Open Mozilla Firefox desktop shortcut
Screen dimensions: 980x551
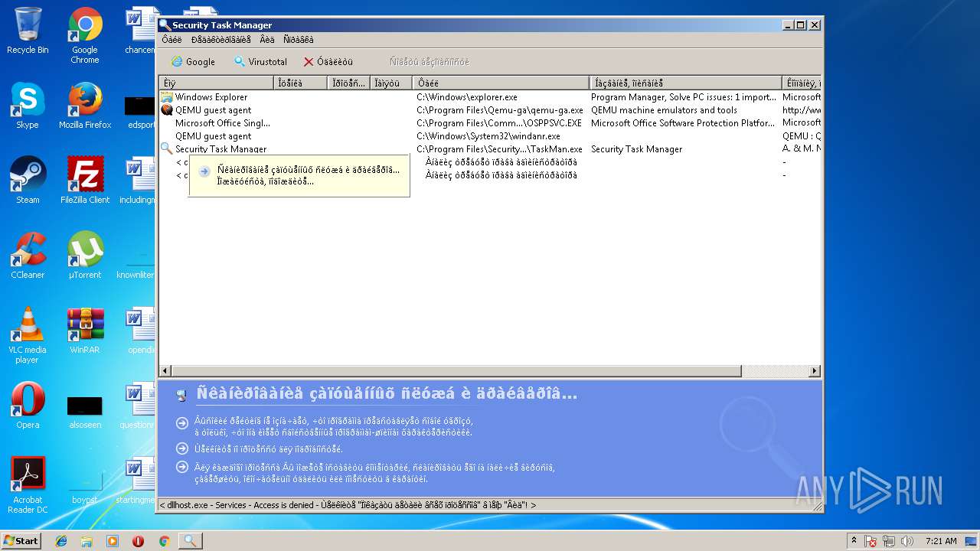coord(85,105)
